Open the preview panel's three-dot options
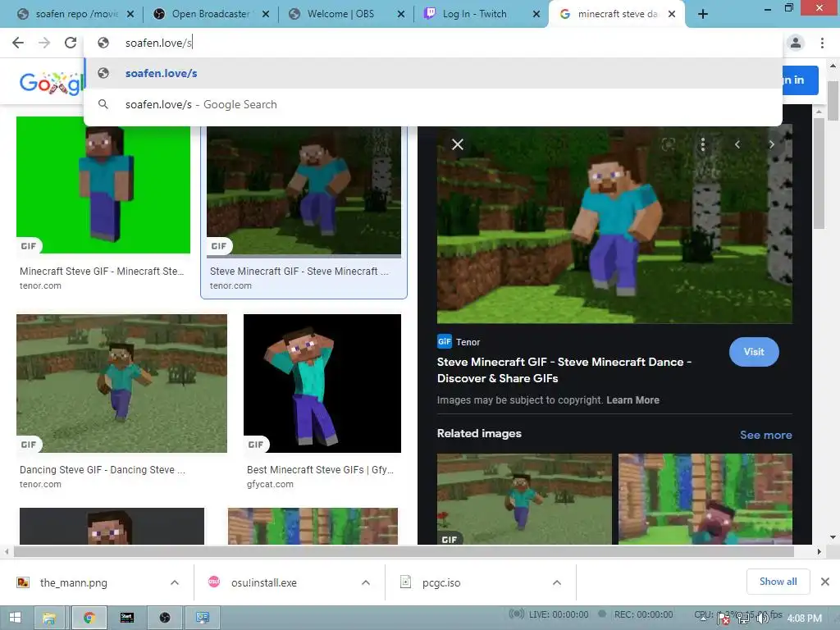Viewport: 840px width, 630px height. pyautogui.click(x=702, y=144)
